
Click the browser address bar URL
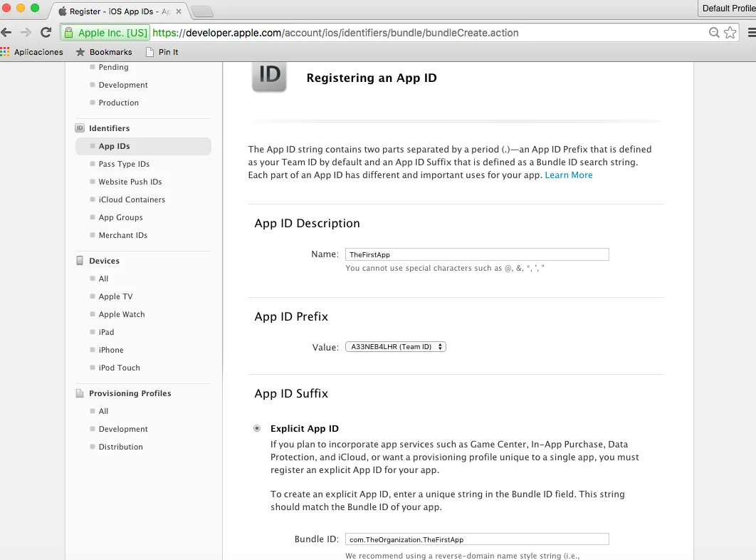(335, 33)
